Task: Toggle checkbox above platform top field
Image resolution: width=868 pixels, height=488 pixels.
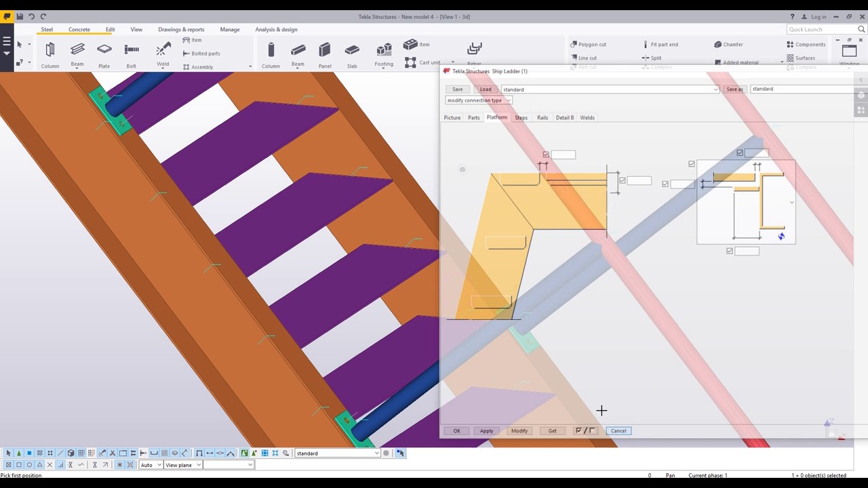Action: pos(546,155)
